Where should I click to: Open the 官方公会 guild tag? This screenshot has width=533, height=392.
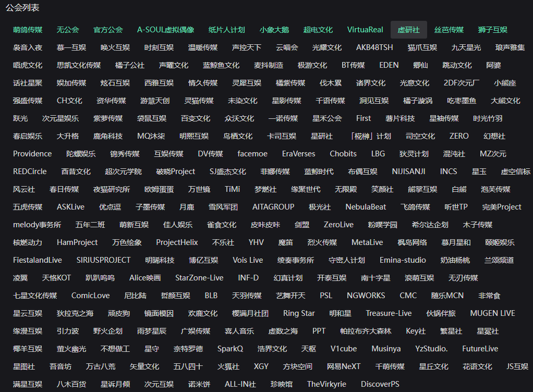(x=108, y=30)
